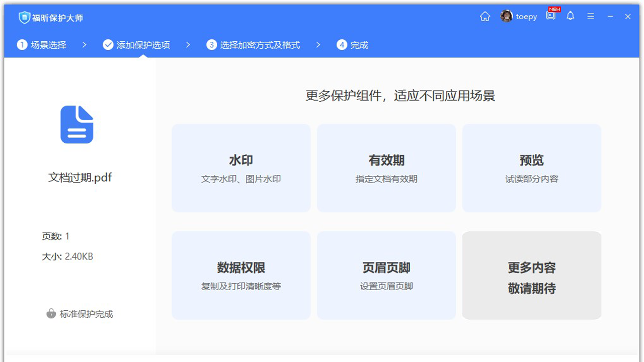This screenshot has width=644, height=362.
Task: Open the 有效期 validity period option
Action: coord(386,167)
